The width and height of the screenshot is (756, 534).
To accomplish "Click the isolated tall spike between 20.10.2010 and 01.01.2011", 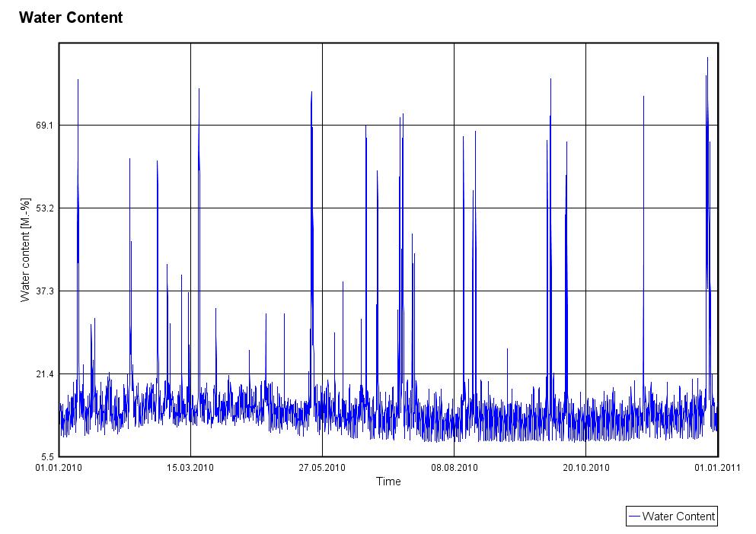I will tap(643, 97).
